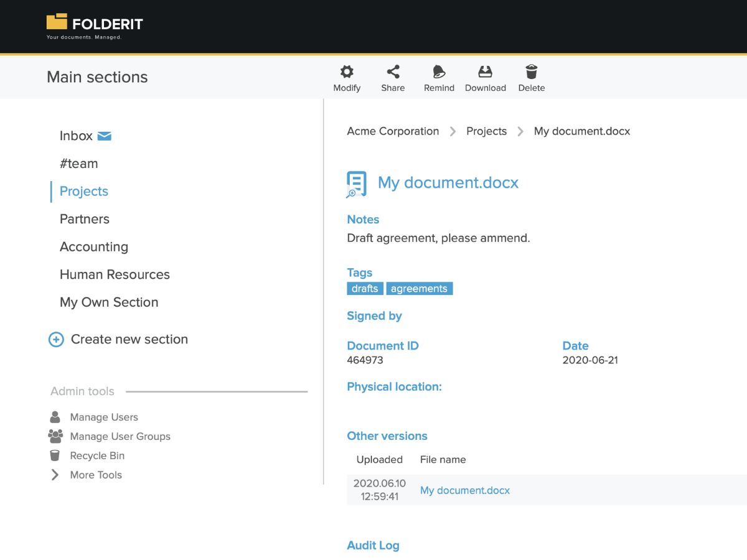Open the Inbox section
The image size is (747, 560).
76,136
